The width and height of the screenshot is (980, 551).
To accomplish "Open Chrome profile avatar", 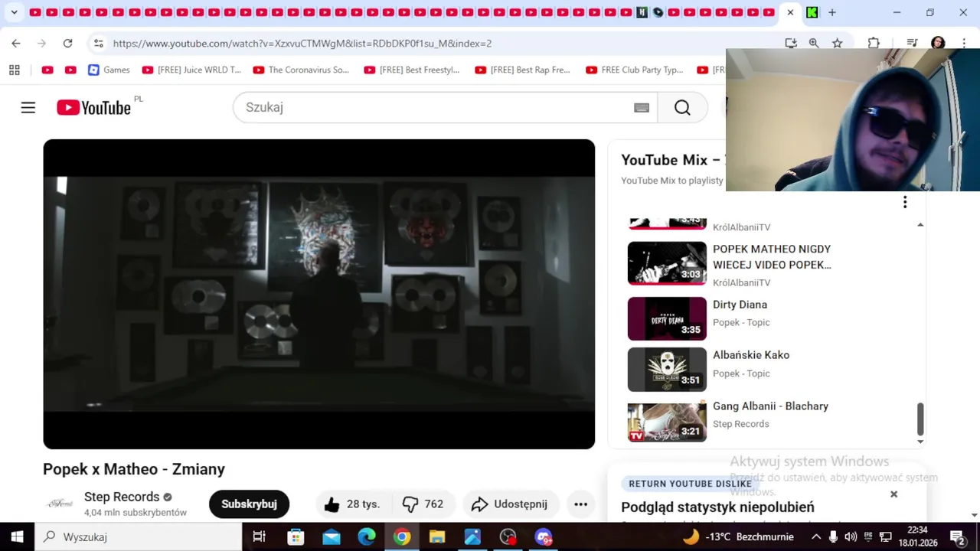I will tap(938, 44).
